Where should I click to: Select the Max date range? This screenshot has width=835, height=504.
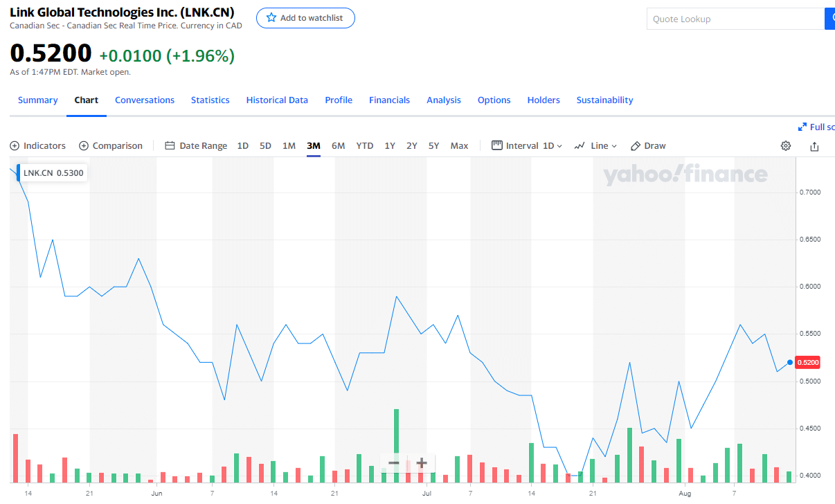click(459, 145)
